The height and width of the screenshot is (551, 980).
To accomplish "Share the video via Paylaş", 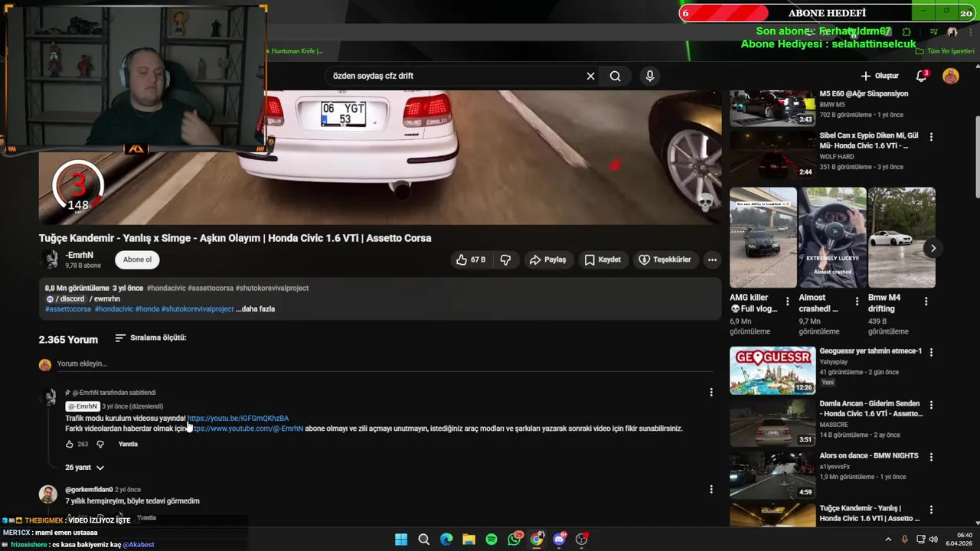I will click(x=547, y=259).
